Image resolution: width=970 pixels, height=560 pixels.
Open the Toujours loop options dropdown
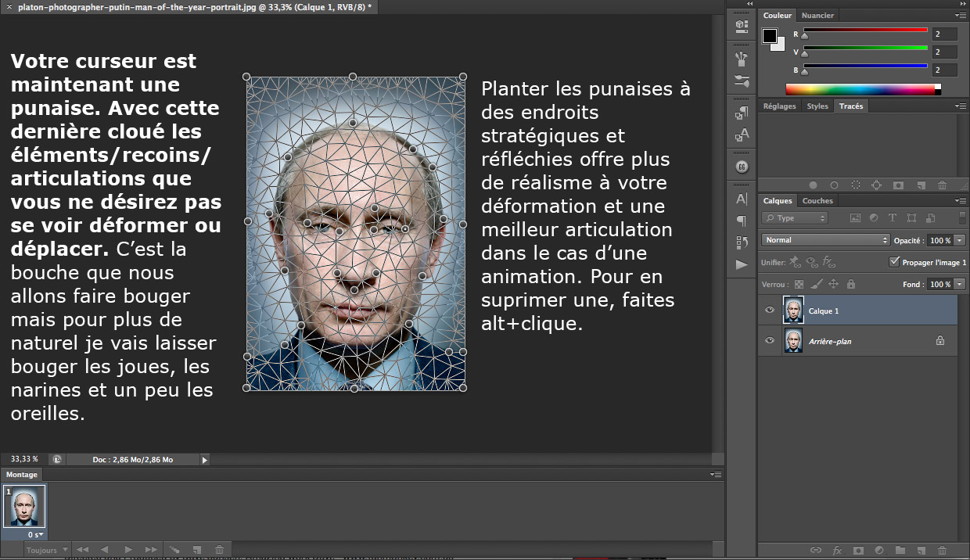48,551
